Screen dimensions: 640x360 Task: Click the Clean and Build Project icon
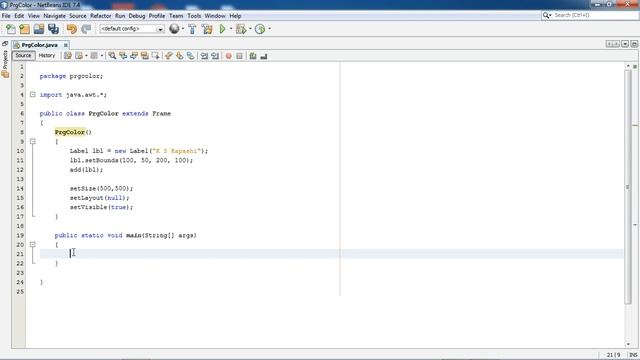[x=207, y=29]
